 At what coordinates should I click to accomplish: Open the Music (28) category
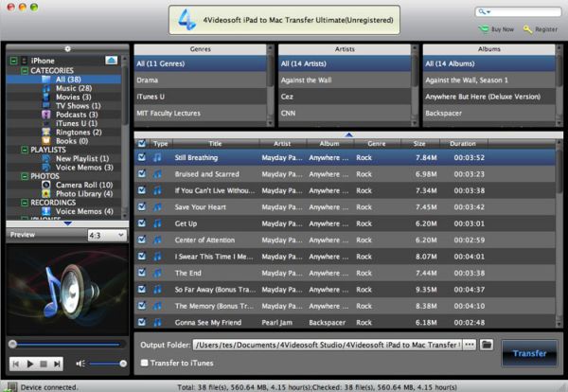click(x=74, y=88)
